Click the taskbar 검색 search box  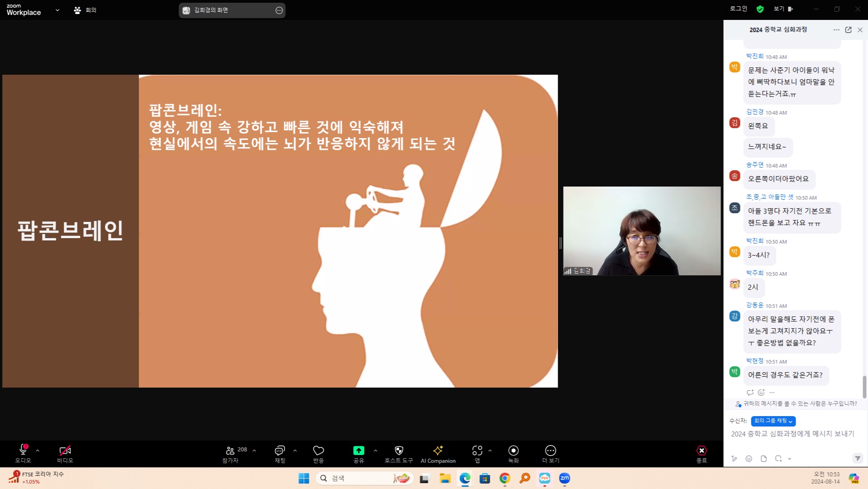pyautogui.click(x=365, y=478)
